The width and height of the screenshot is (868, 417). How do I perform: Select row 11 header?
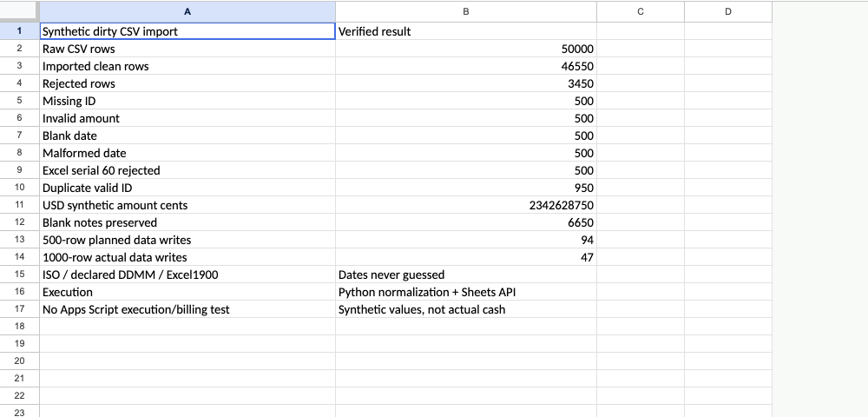coord(19,205)
